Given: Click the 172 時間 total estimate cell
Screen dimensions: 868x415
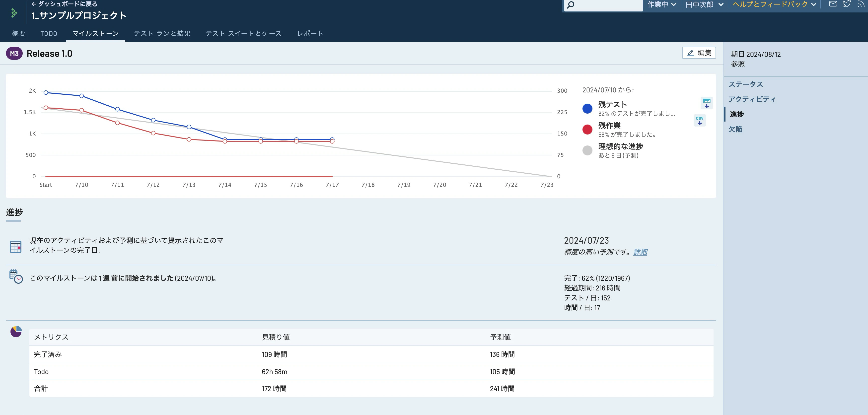Looking at the screenshot, I should pos(274,388).
